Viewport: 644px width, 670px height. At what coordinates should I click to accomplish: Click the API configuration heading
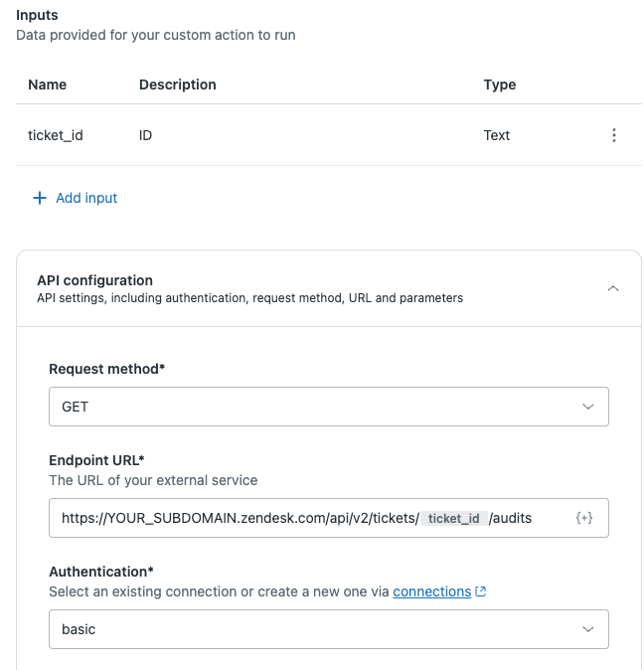[94, 280]
